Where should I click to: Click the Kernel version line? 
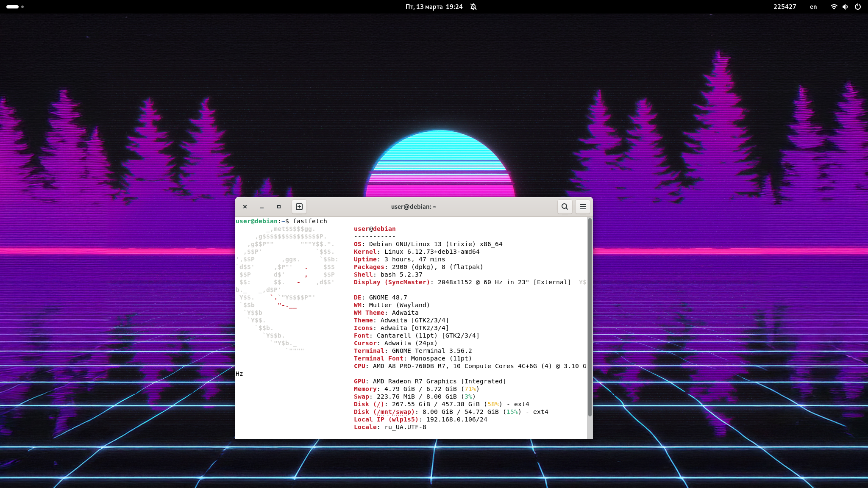coord(417,252)
